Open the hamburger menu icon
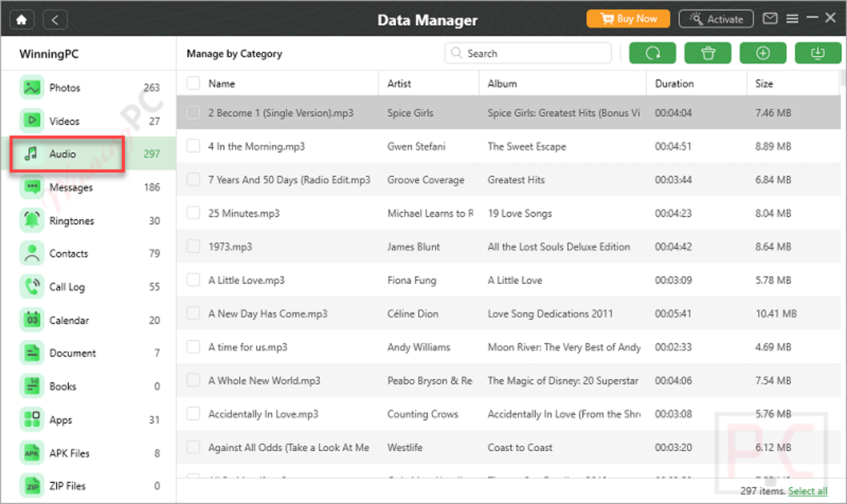 click(792, 19)
